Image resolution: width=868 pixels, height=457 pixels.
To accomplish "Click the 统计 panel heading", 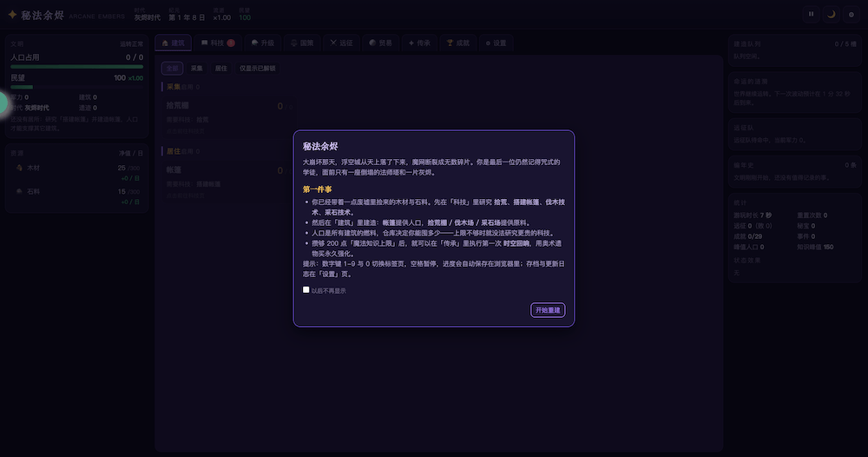I will pyautogui.click(x=740, y=202).
